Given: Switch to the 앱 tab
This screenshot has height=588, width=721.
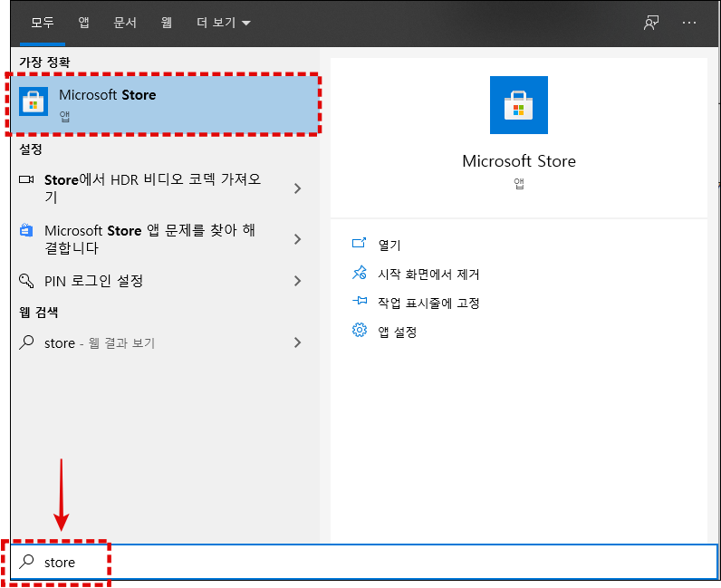Looking at the screenshot, I should pyautogui.click(x=83, y=23).
